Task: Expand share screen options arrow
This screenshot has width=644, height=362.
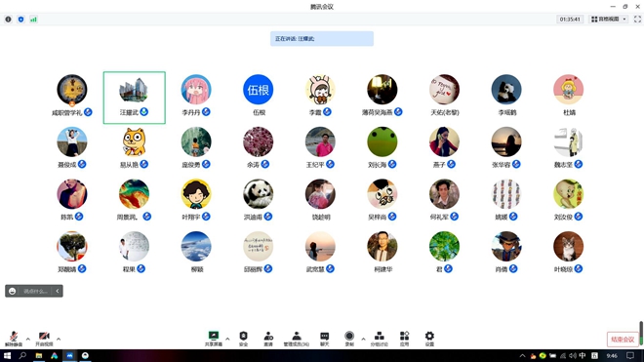Action: coord(227,339)
